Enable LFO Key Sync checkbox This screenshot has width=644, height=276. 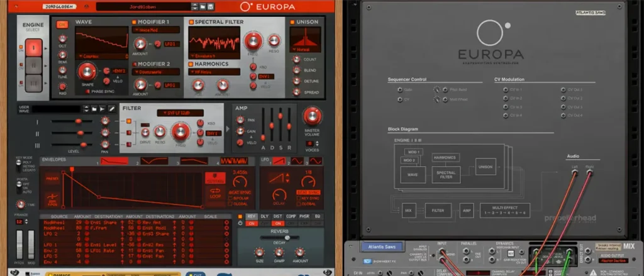tap(297, 198)
